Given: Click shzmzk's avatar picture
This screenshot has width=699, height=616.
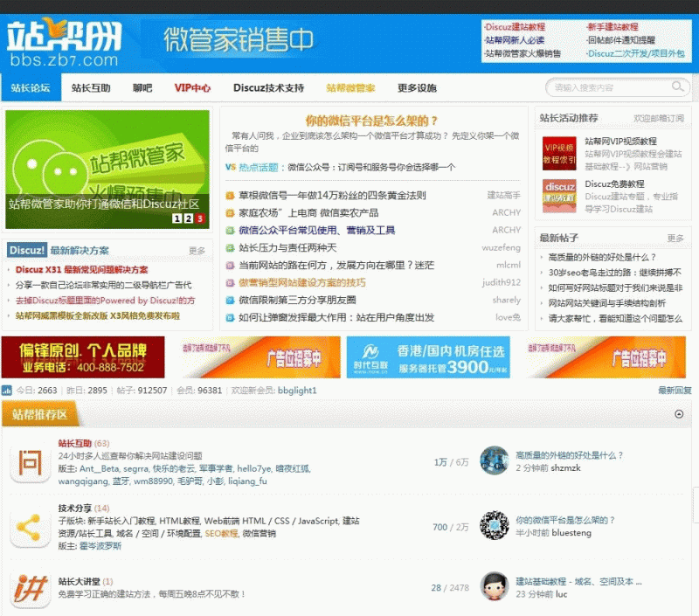Looking at the screenshot, I should click(x=495, y=459).
